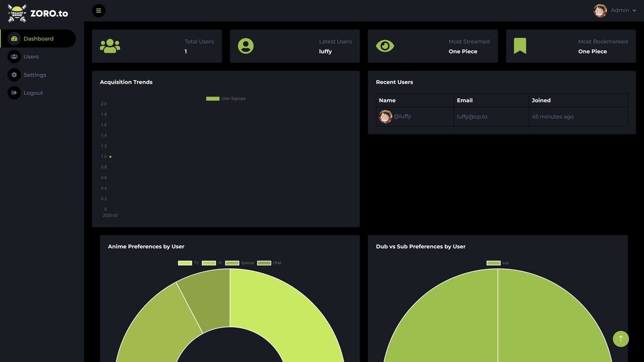This screenshot has width=644, height=362.
Task: Open Settings from the sidebar
Action: tap(34, 75)
